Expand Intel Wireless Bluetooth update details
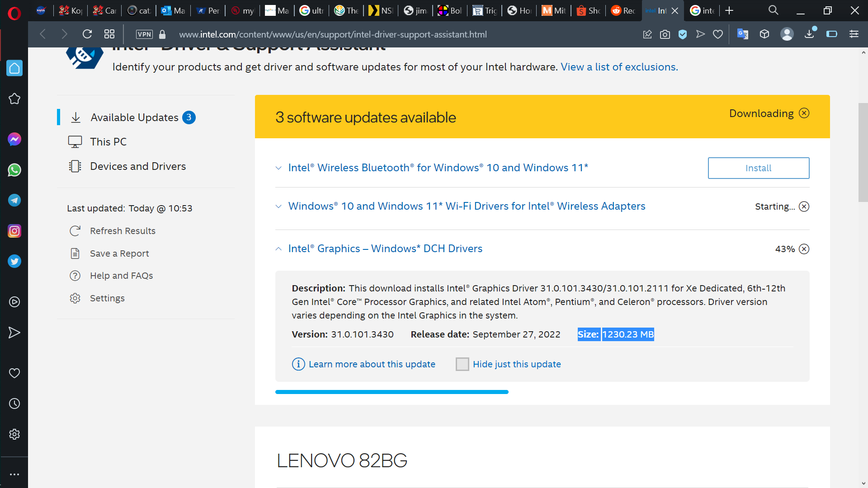 [x=278, y=168]
